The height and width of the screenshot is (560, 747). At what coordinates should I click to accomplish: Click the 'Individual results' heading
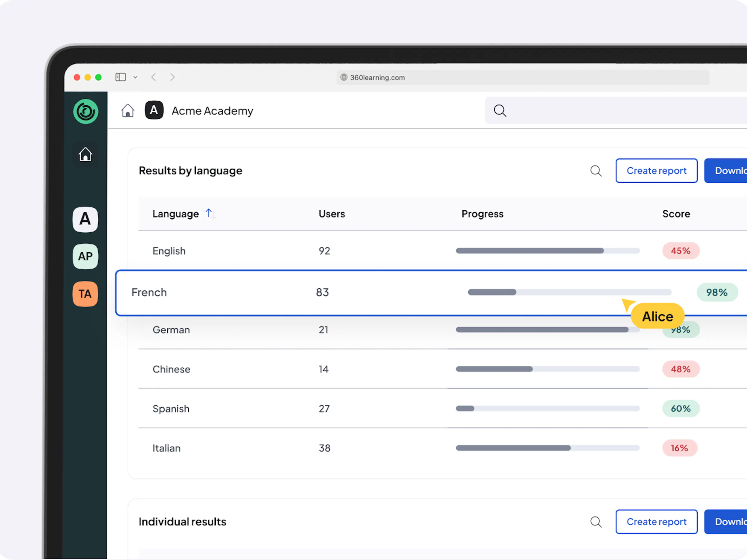pos(182,522)
